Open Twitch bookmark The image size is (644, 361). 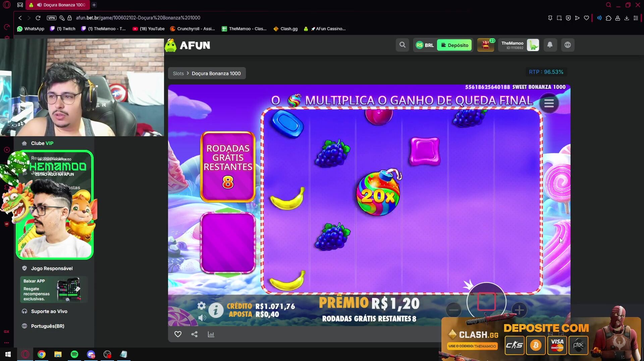(x=63, y=29)
